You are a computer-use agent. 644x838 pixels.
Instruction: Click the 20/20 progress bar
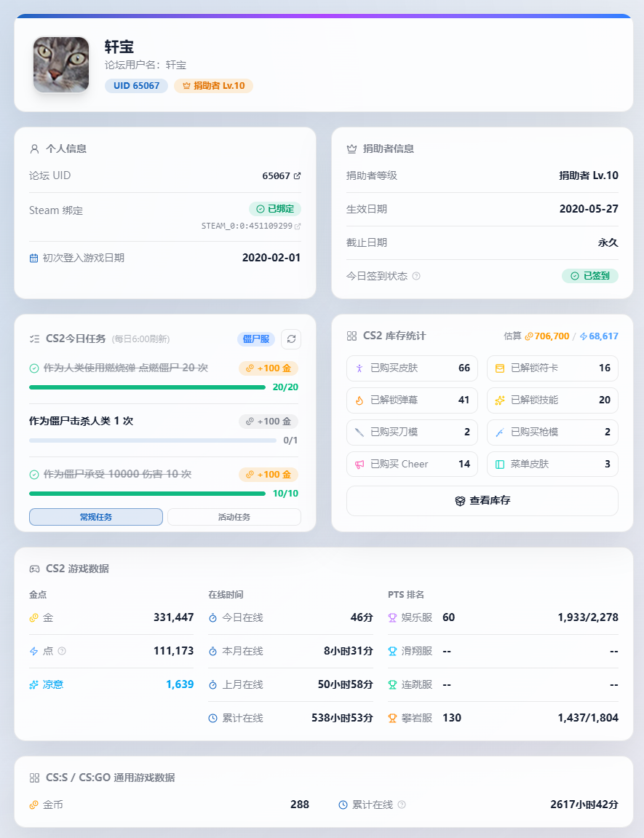pyautogui.click(x=148, y=387)
